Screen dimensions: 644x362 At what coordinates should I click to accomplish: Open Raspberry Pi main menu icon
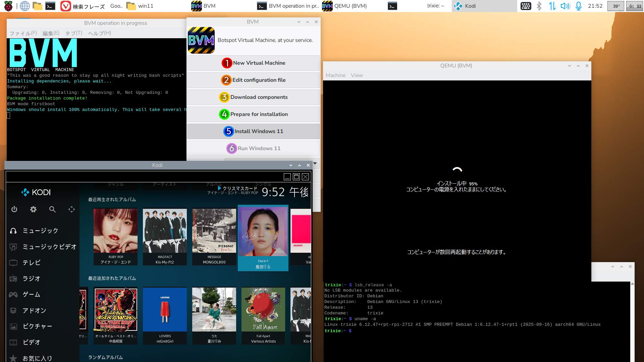(x=8, y=6)
